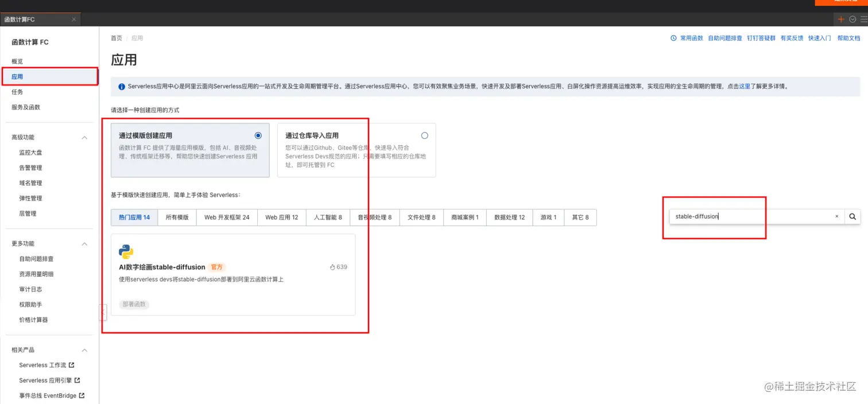Select 通过仓库导入应用 radio button

click(424, 135)
